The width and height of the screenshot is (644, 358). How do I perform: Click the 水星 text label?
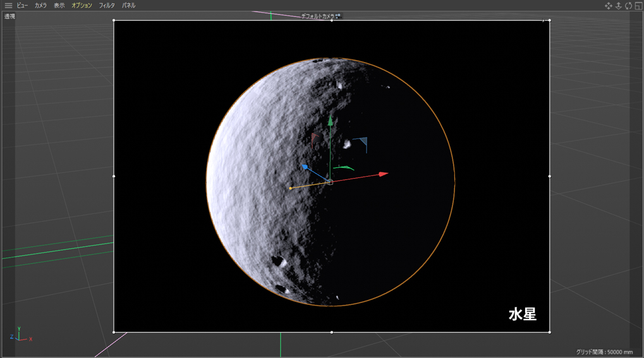(523, 314)
